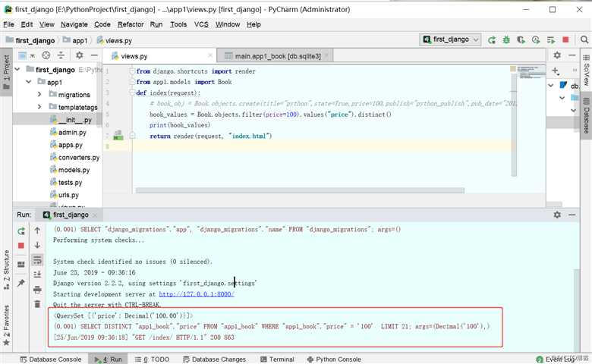
Task: Toggle the SciView side panel
Action: pyautogui.click(x=586, y=71)
